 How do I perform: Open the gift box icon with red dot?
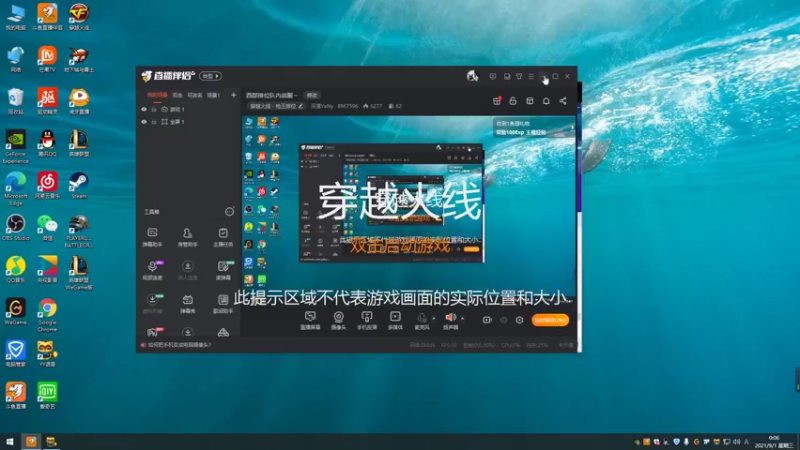[496, 101]
